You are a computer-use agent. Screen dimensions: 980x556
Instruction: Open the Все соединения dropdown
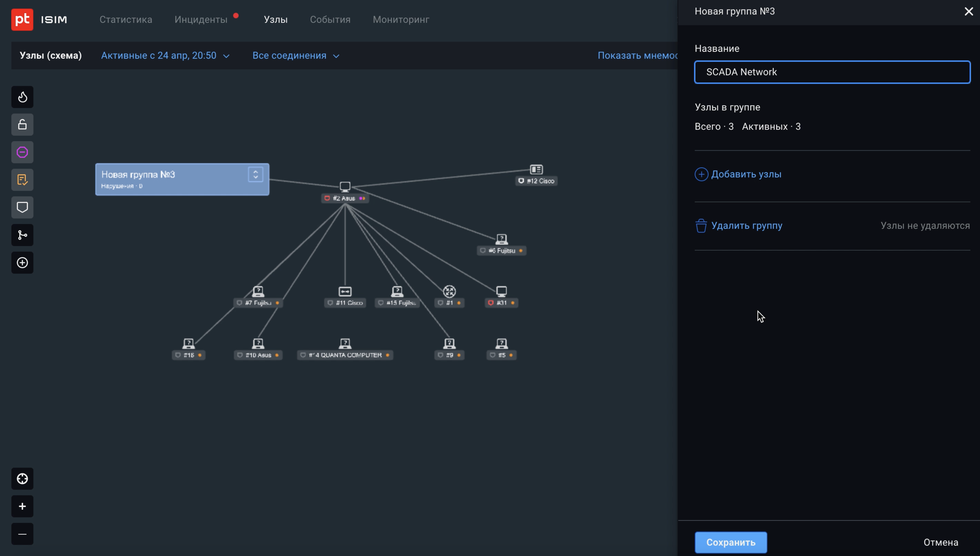point(296,56)
